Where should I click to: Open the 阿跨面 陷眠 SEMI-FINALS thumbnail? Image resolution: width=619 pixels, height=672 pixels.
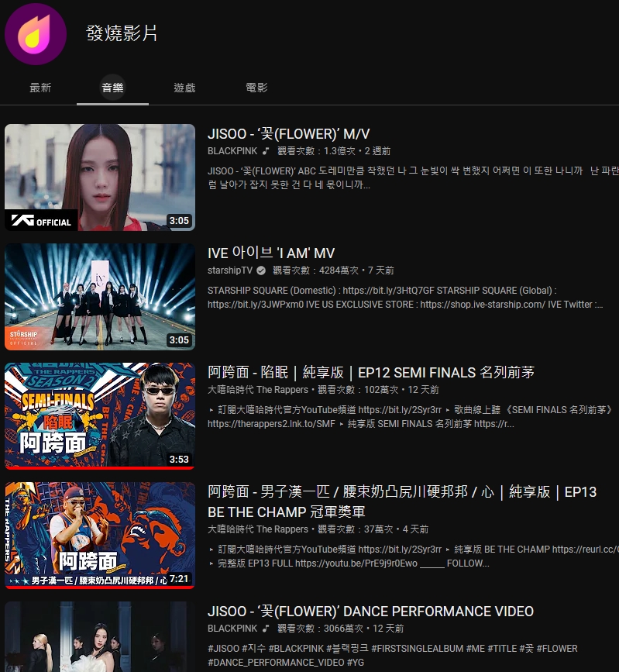pyautogui.click(x=100, y=416)
